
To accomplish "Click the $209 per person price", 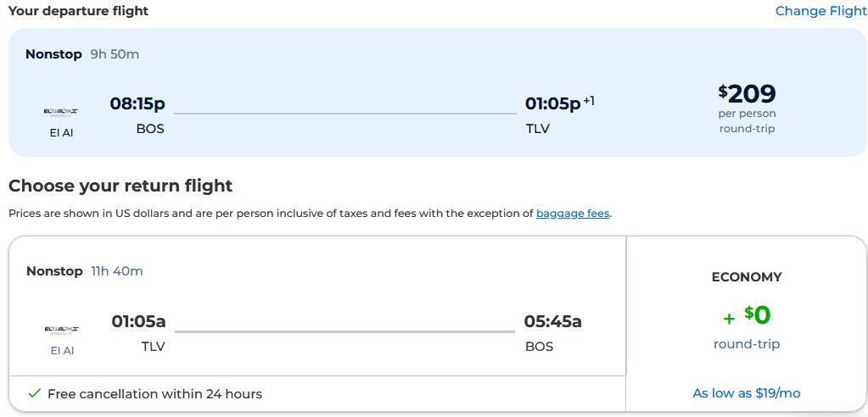I will click(x=747, y=94).
